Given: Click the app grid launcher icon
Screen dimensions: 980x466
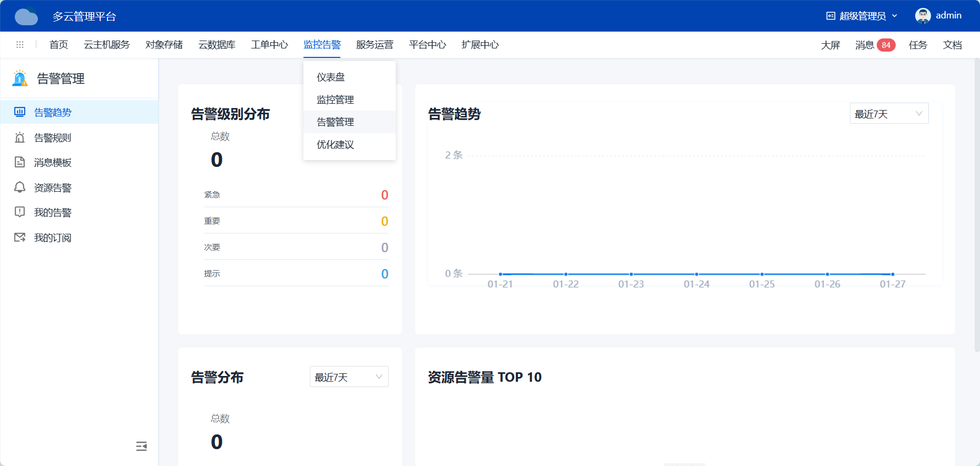Looking at the screenshot, I should click(20, 45).
